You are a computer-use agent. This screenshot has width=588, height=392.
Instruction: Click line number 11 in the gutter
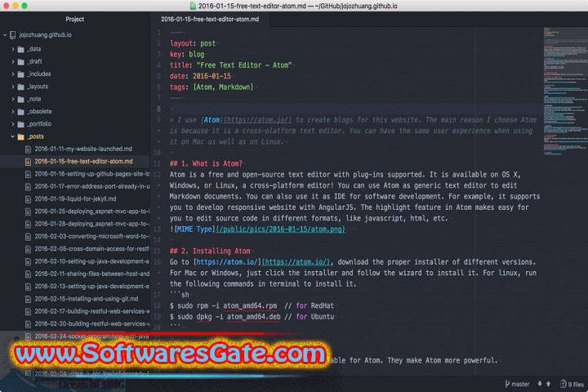[x=157, y=163]
